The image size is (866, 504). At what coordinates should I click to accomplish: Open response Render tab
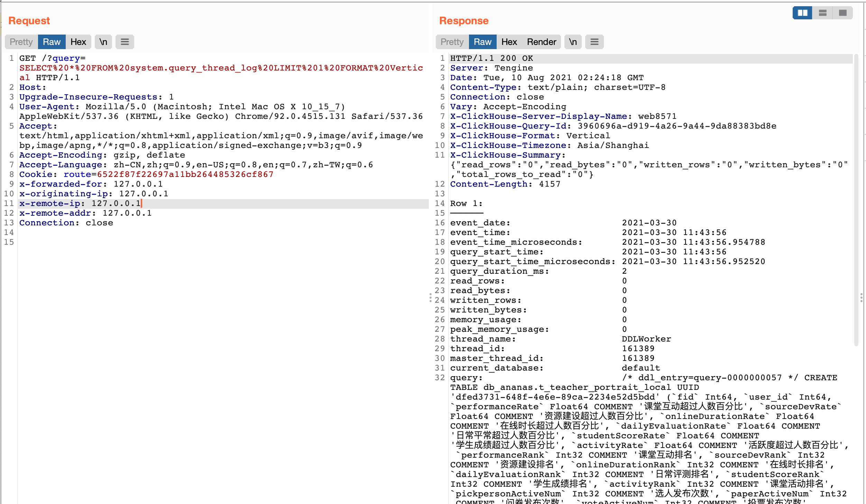tap(541, 42)
